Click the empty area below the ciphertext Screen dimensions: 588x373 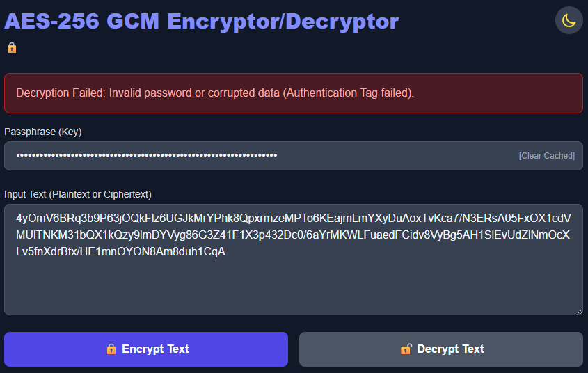point(293,289)
